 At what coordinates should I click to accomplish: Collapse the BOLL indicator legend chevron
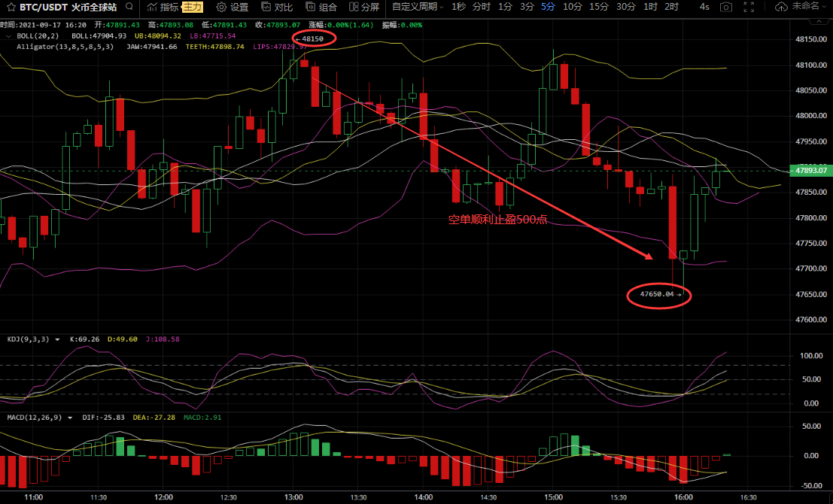[8, 36]
